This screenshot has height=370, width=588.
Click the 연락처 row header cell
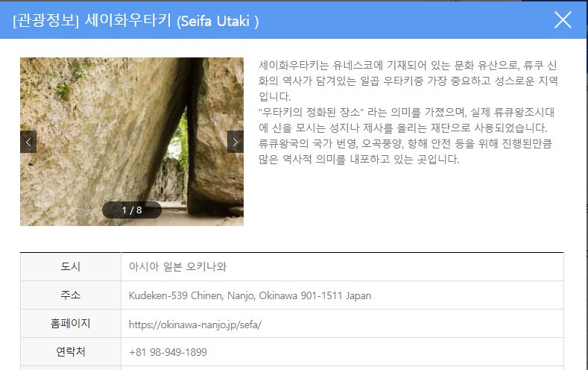coord(71,351)
